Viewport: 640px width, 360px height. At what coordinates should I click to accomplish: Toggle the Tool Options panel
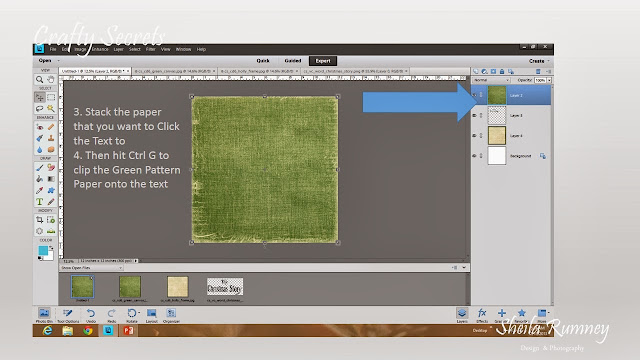click(68, 315)
